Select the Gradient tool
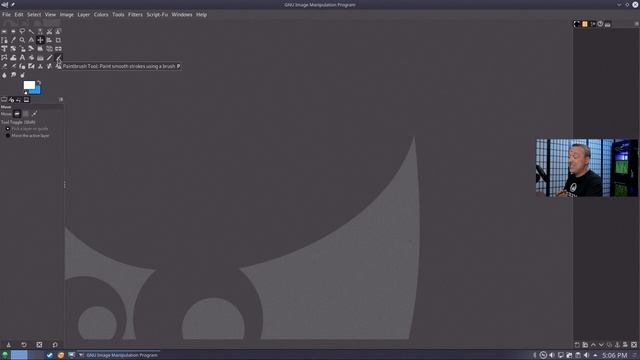The image size is (640, 360). tap(40, 58)
